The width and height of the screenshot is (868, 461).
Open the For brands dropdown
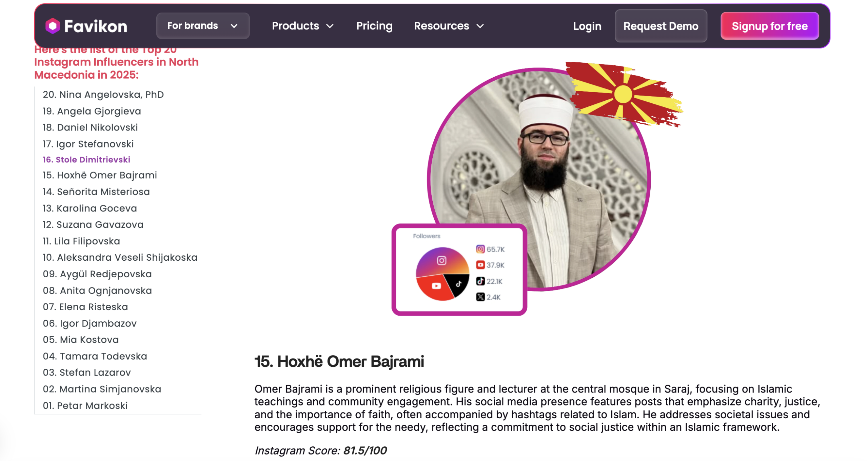(202, 26)
